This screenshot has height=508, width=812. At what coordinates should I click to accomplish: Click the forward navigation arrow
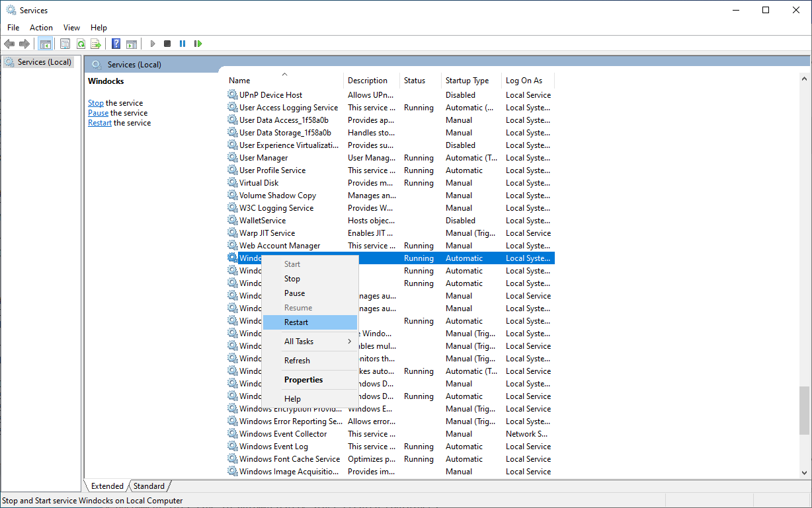(24, 44)
